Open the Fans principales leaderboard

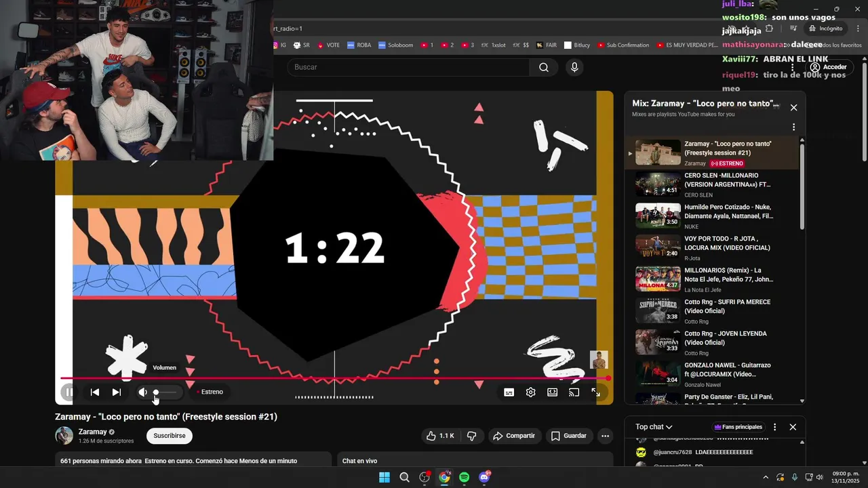(738, 427)
